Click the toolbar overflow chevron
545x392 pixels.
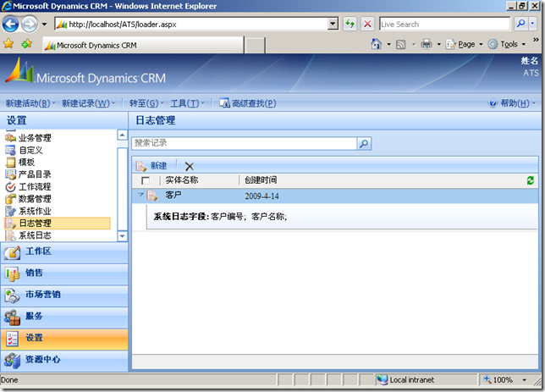point(536,40)
